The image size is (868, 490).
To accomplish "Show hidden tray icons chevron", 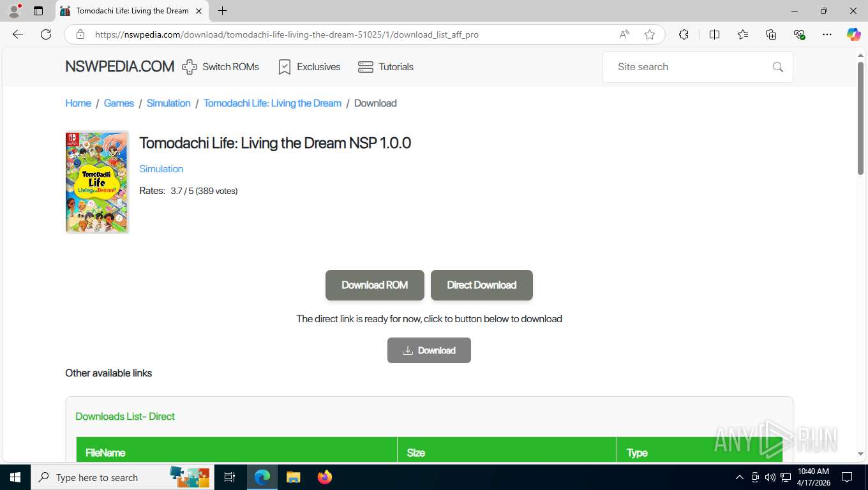I will (740, 477).
